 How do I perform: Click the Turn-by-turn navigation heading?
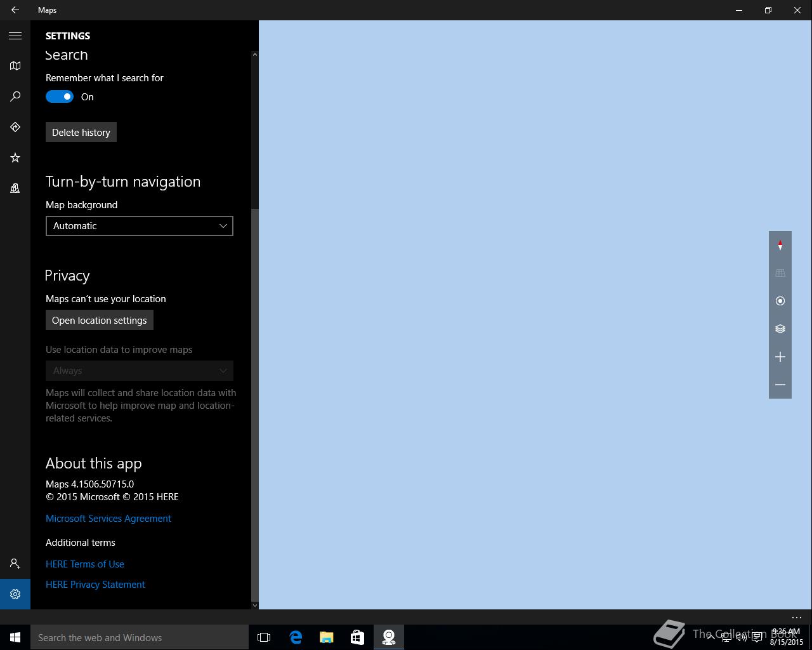click(123, 182)
